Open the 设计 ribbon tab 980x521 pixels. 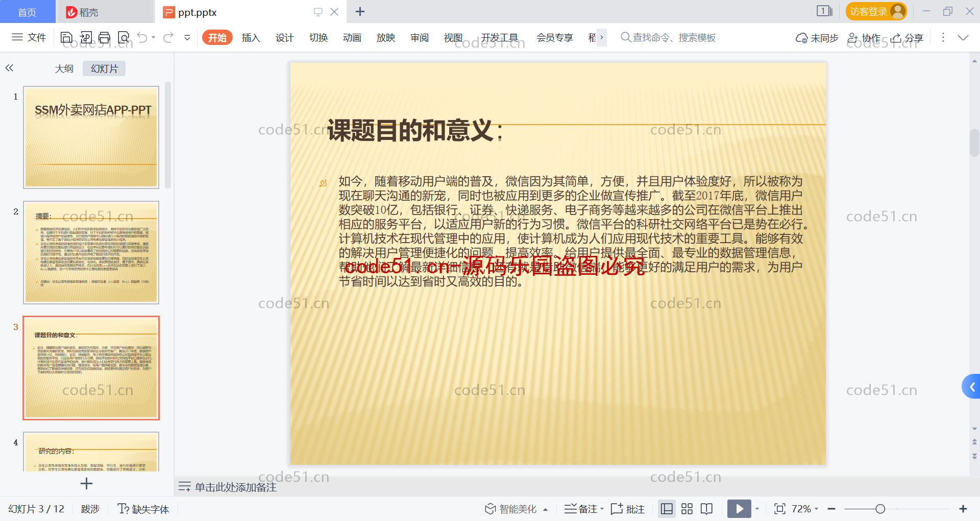pyautogui.click(x=284, y=37)
